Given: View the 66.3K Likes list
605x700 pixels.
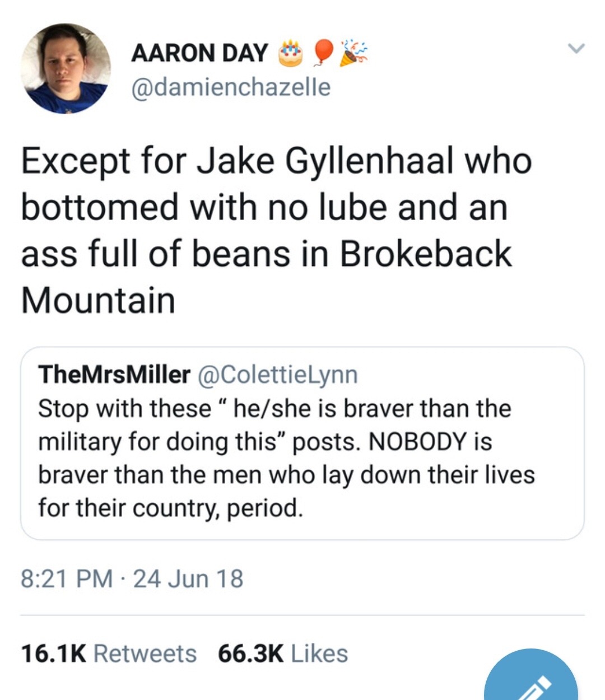Looking at the screenshot, I should tap(283, 654).
